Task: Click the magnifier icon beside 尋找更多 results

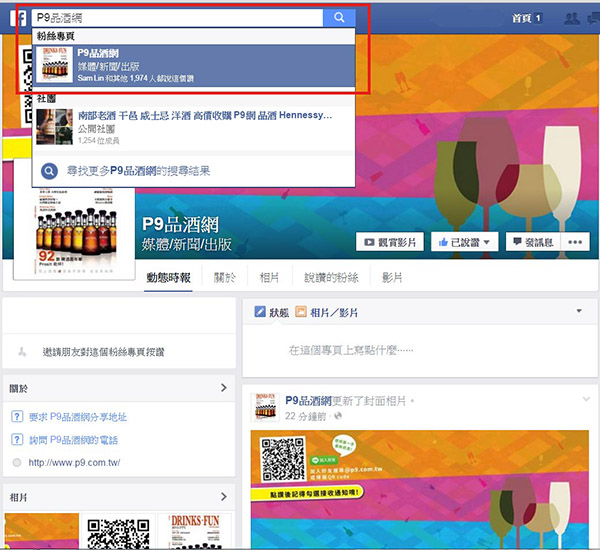Action: click(x=50, y=171)
